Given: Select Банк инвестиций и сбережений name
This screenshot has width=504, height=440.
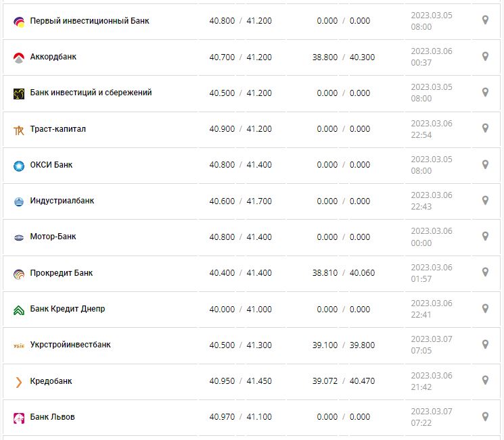Looking at the screenshot, I should coord(91,93).
